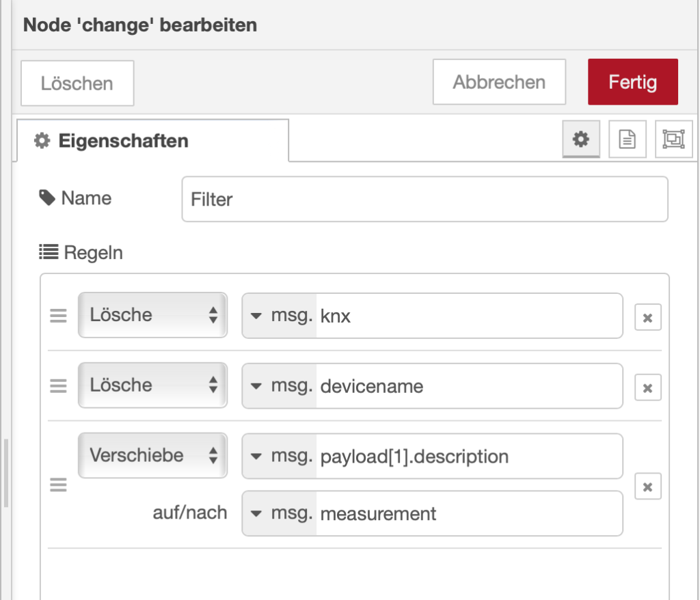The image size is (700, 600).
Task: Select the Eigenschaften gear icon
Action: pos(580,139)
